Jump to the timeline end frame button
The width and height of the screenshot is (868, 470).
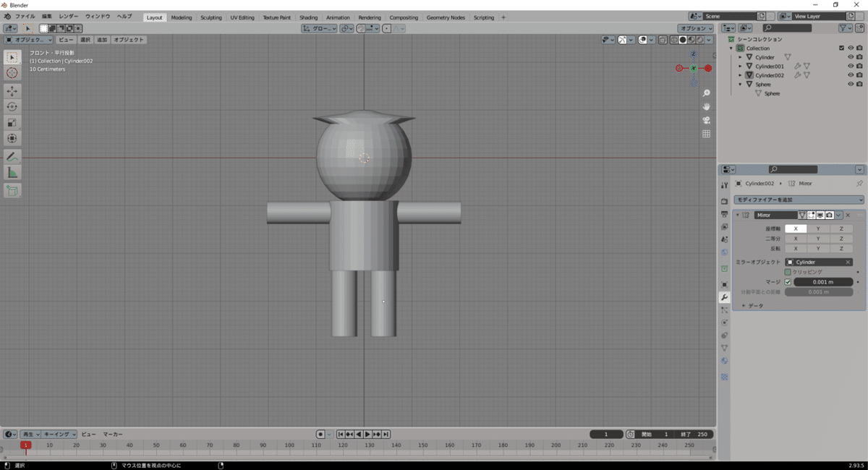tap(386, 434)
